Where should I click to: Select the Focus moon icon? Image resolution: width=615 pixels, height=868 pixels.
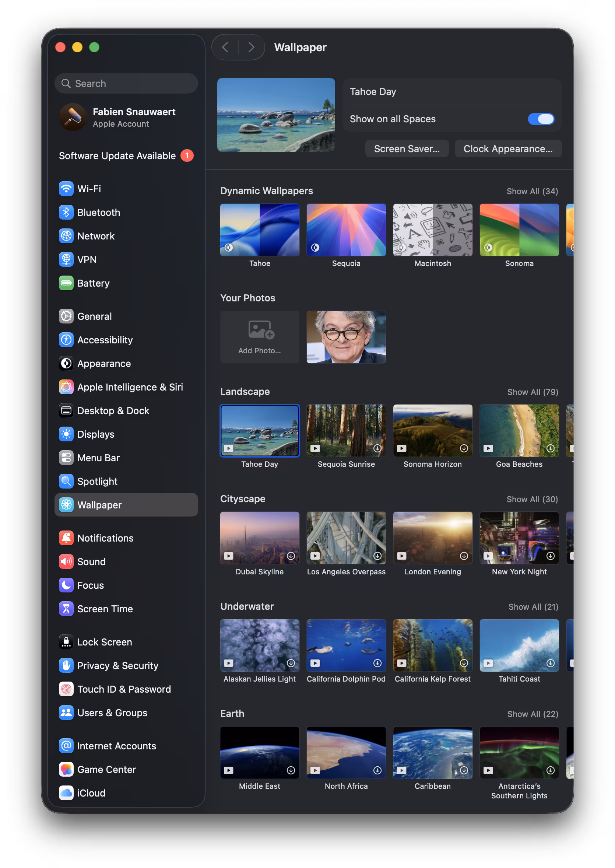66,585
